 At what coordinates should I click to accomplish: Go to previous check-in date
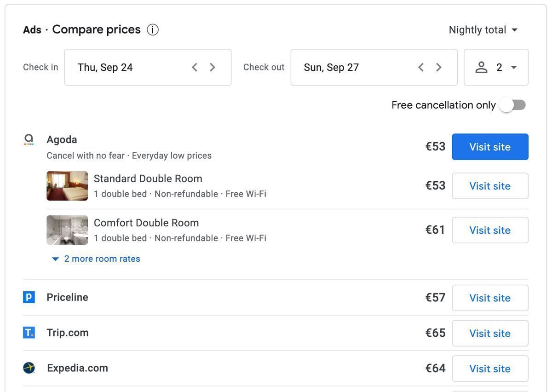click(195, 68)
